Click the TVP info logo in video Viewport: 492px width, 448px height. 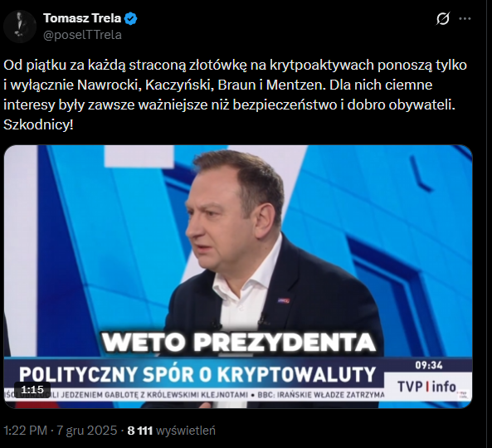[x=426, y=387]
